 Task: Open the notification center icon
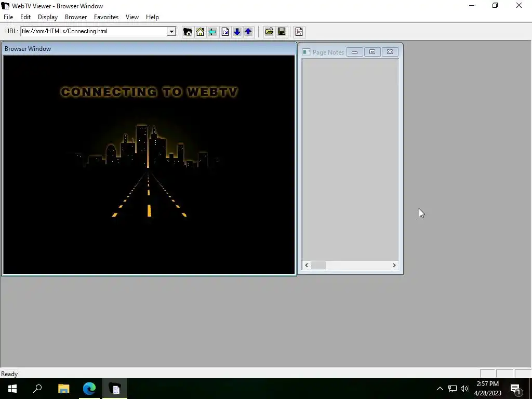(x=515, y=389)
